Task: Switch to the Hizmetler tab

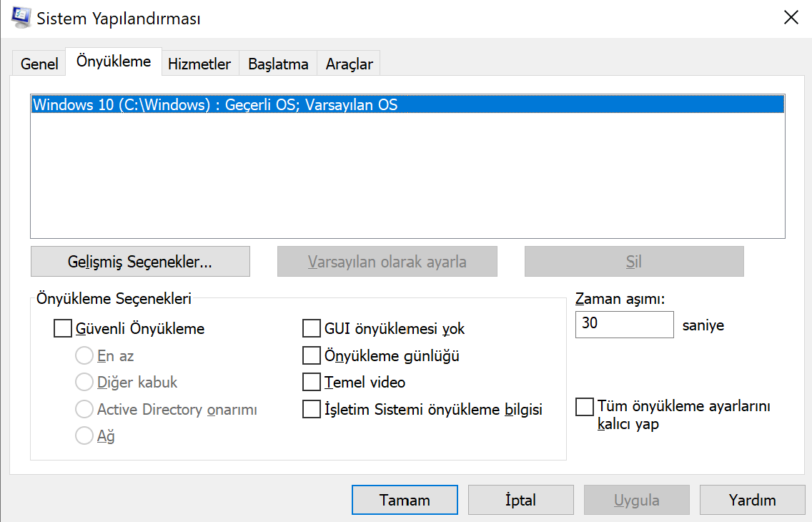Action: (x=199, y=64)
